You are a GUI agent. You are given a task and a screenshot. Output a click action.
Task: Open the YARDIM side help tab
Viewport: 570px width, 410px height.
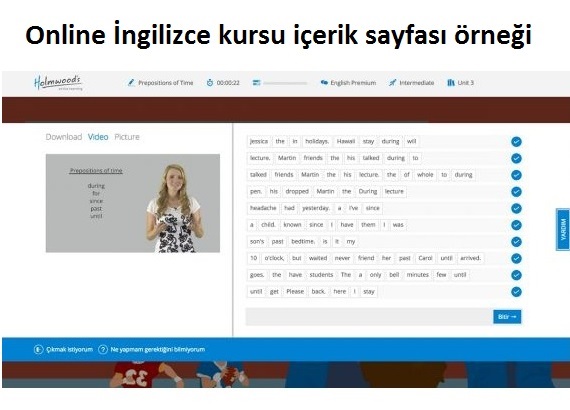563,229
